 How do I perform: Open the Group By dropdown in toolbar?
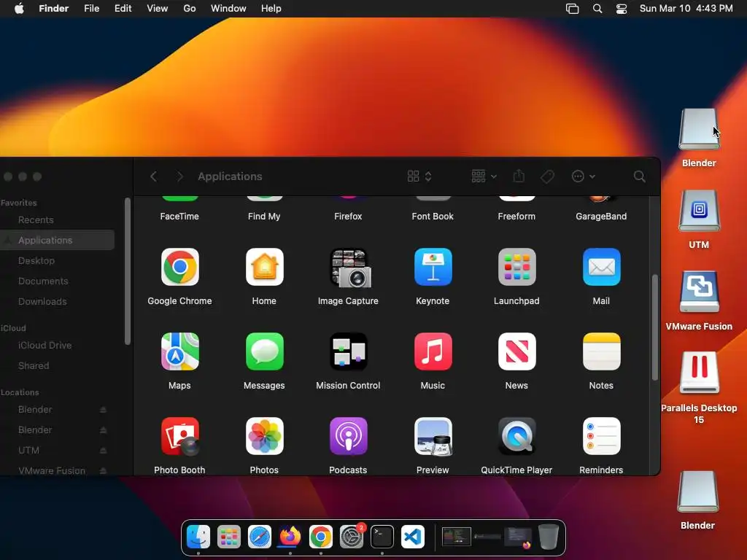coord(484,176)
